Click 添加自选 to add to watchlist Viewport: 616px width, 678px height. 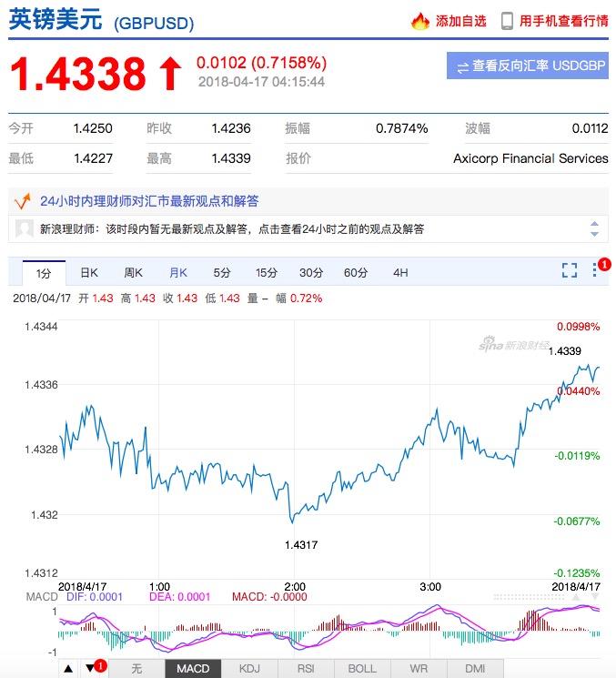click(460, 21)
